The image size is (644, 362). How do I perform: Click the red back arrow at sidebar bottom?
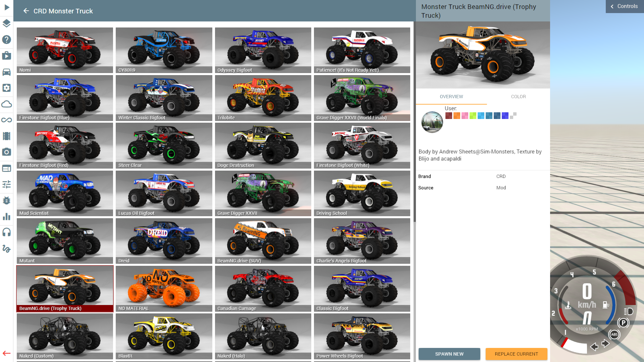click(x=7, y=353)
